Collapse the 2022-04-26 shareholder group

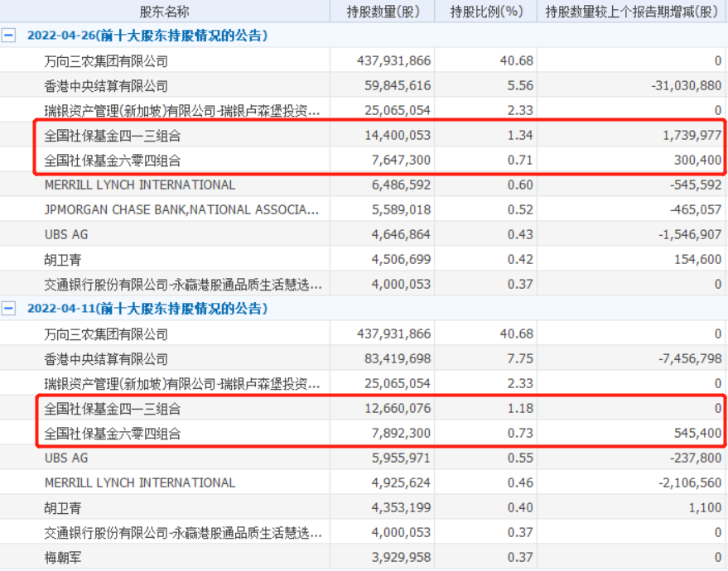pos(8,36)
